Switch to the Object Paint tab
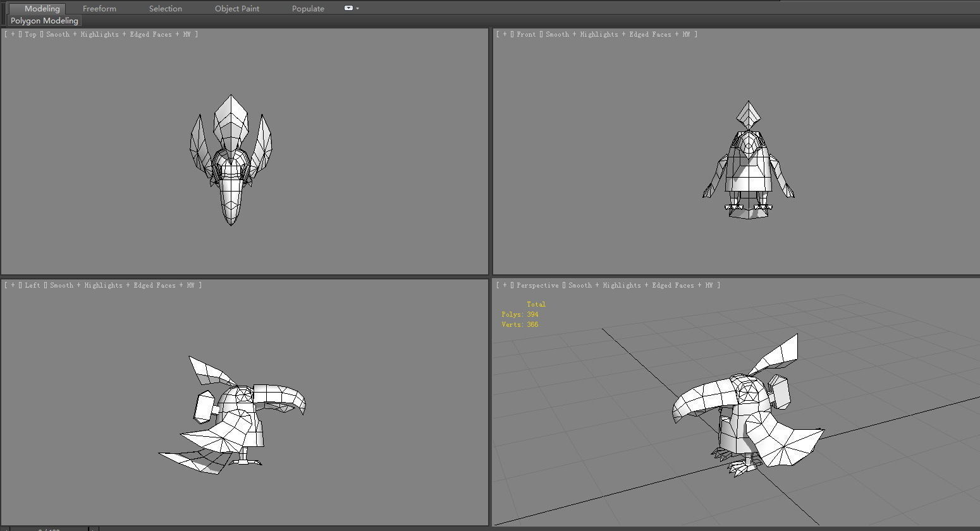 pos(237,8)
